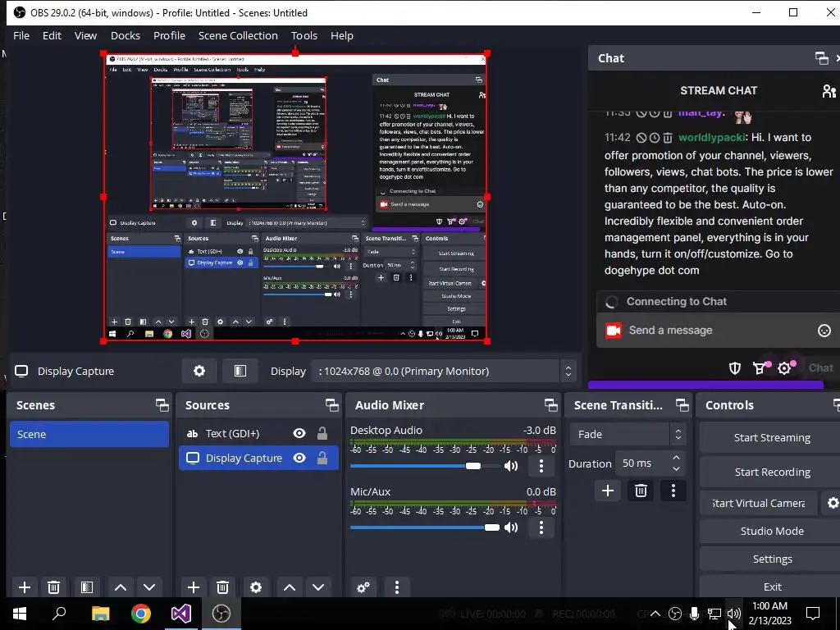The height and width of the screenshot is (630, 840).
Task: Open File Explorer from taskbar
Action: click(x=101, y=614)
